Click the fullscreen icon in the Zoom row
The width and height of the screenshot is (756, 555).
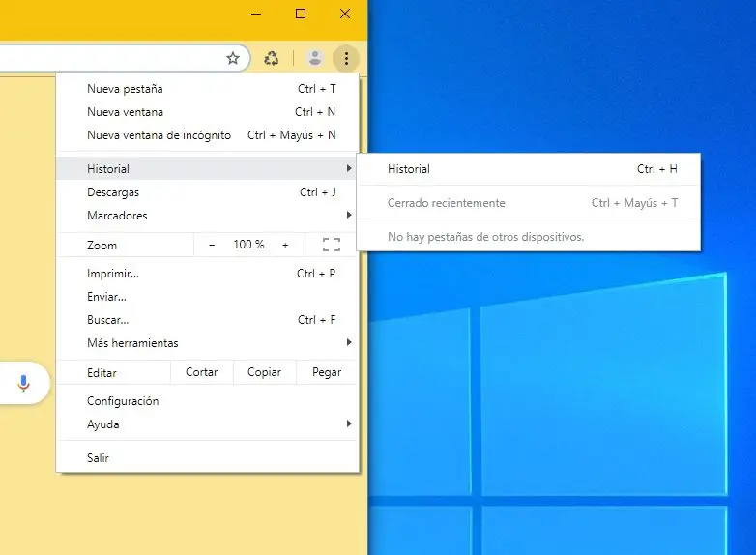pyautogui.click(x=332, y=245)
